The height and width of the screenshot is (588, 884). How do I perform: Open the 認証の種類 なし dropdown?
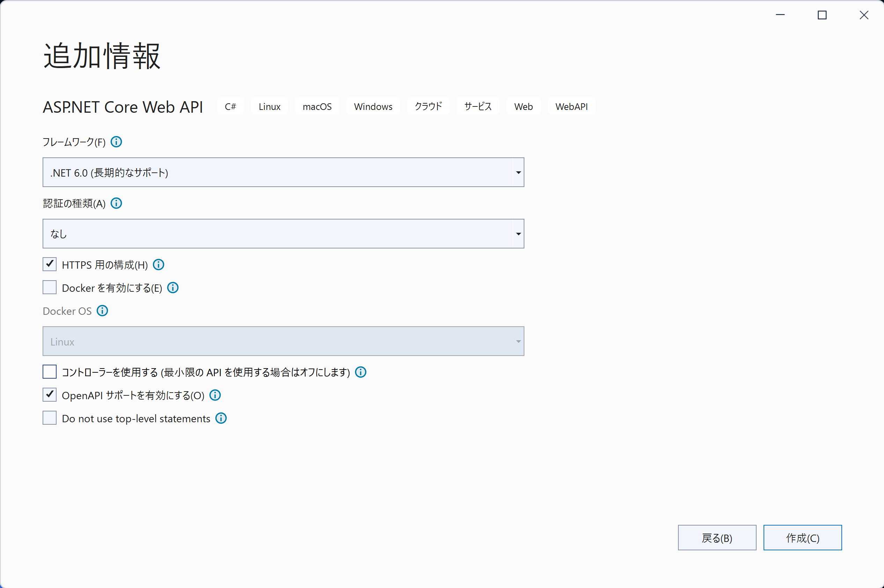[x=283, y=234]
